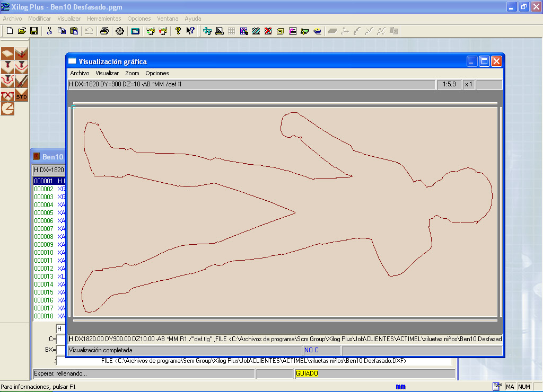This screenshot has width=543, height=392.
Task: Click the Open folder icon in toolbar
Action: (x=22, y=31)
